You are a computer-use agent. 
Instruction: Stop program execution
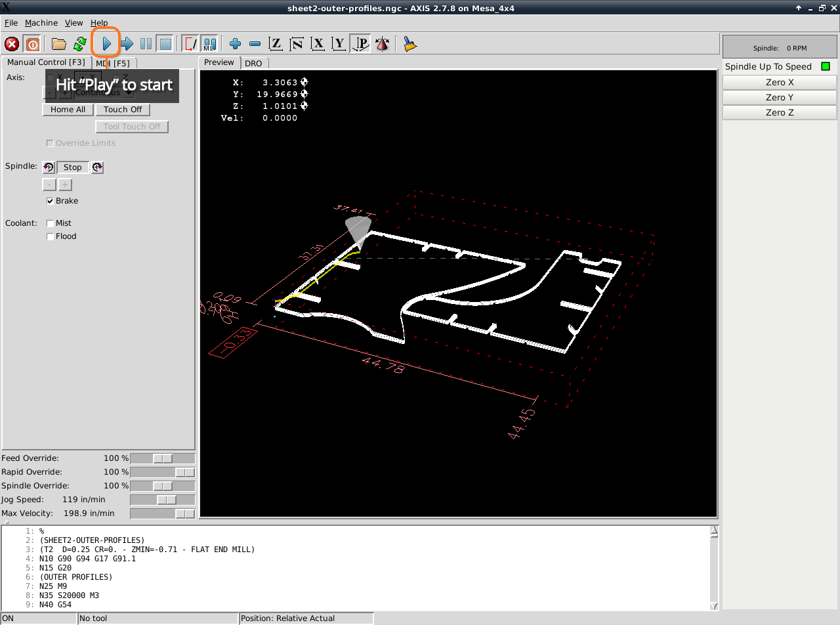[165, 44]
